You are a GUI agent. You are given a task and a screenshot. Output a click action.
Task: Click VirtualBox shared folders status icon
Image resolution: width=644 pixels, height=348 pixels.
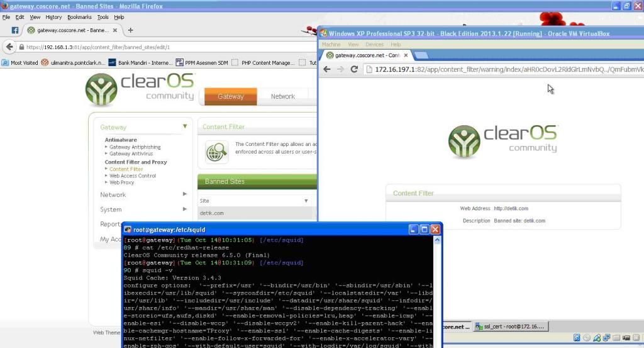click(616, 338)
